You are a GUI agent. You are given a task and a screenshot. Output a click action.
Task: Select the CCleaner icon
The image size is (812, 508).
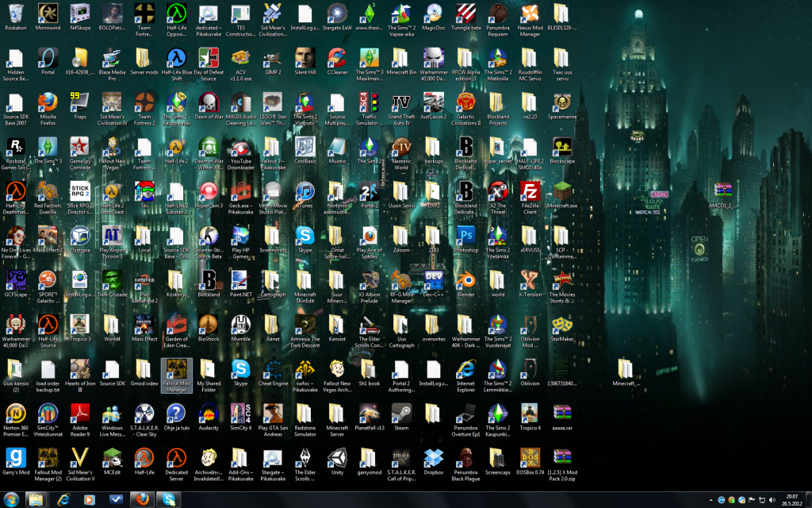[x=336, y=62]
